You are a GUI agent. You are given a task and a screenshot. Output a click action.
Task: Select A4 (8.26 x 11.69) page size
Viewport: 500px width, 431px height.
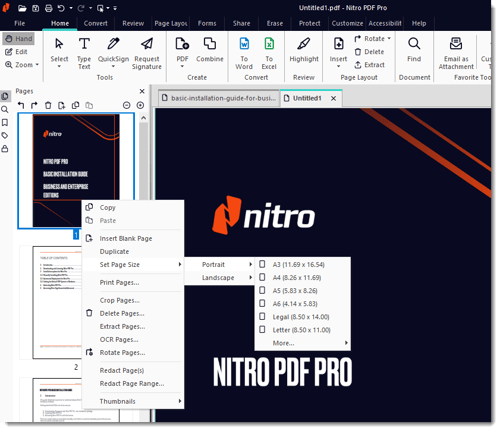pos(302,277)
